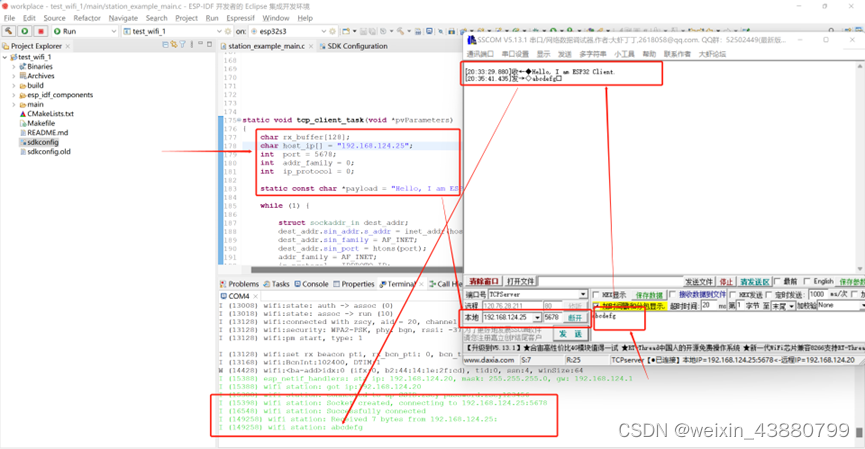Click the 发送 send button

(570, 334)
